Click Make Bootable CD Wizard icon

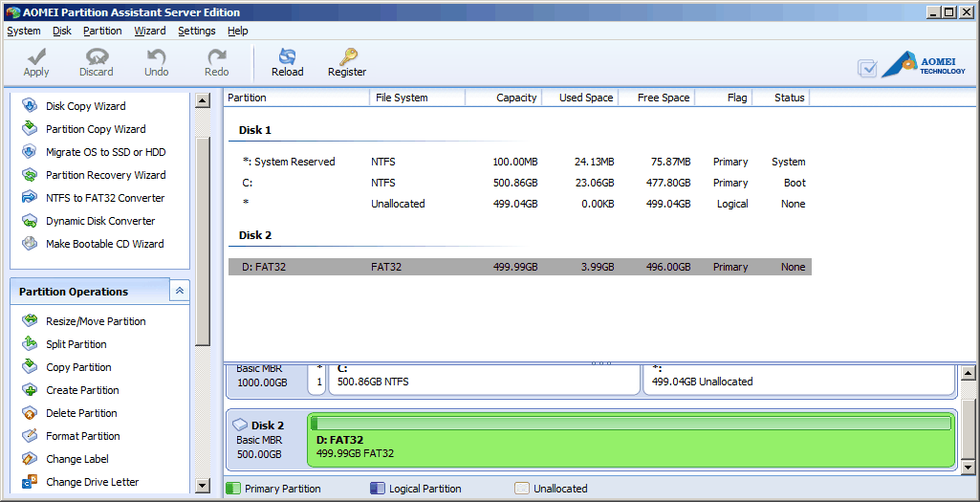tap(30, 244)
